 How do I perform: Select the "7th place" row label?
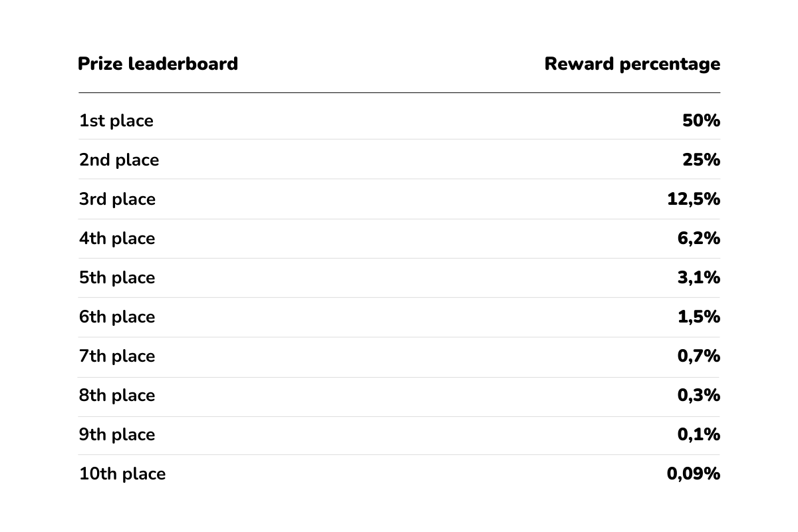[x=117, y=356]
